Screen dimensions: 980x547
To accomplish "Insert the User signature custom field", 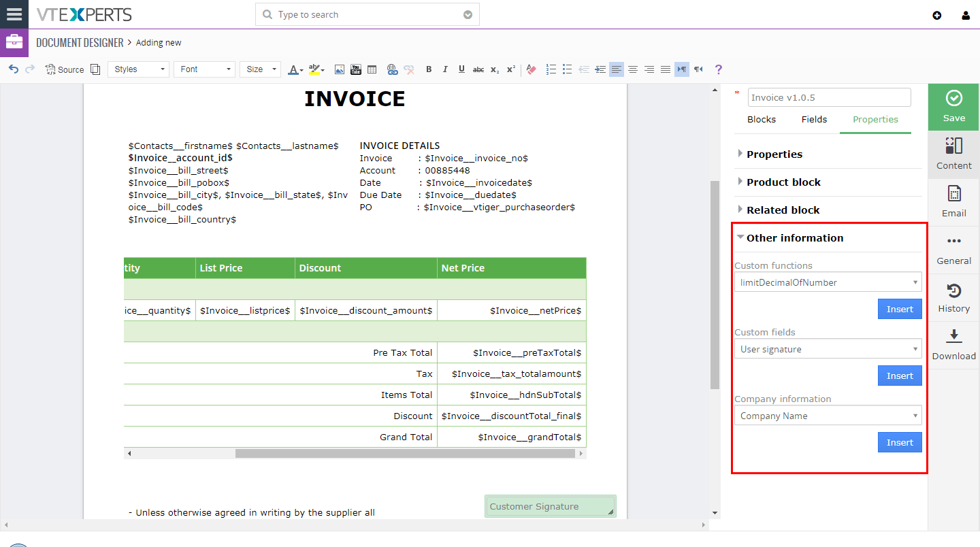I will point(900,375).
